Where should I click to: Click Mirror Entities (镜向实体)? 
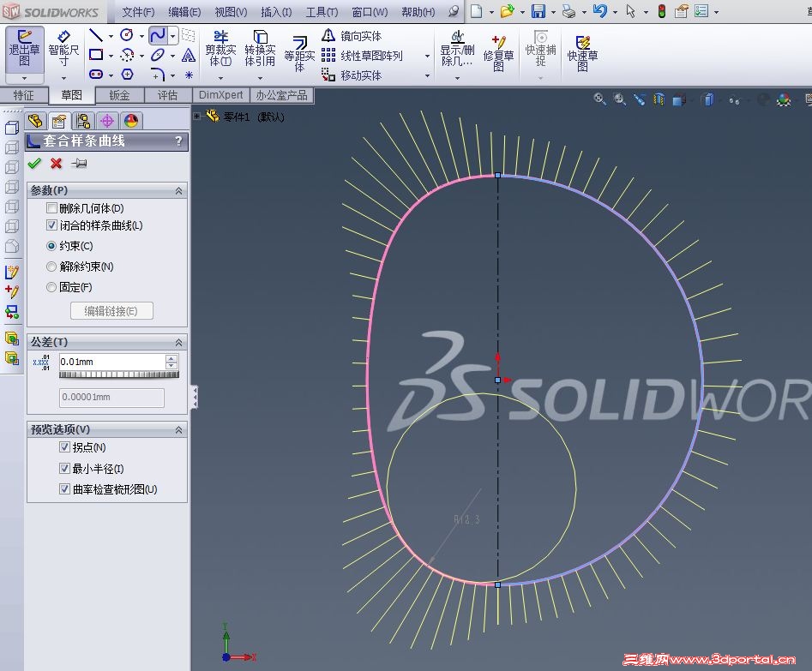click(x=351, y=36)
